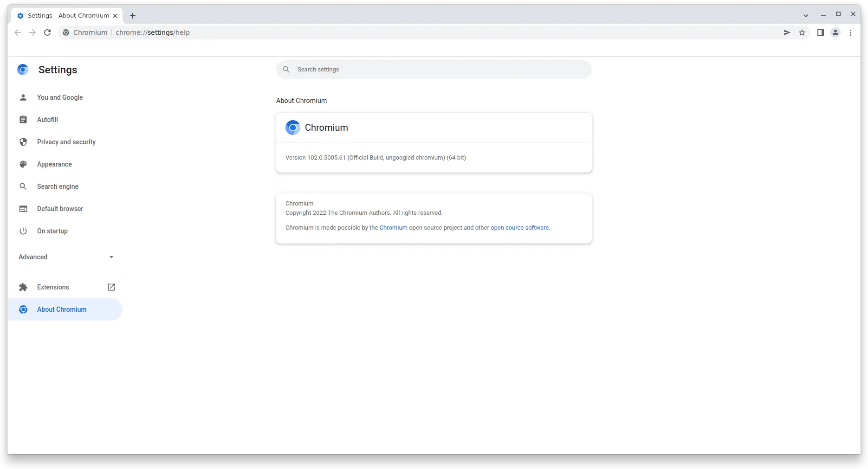Select the Settings - About Chromium tab

(x=67, y=16)
